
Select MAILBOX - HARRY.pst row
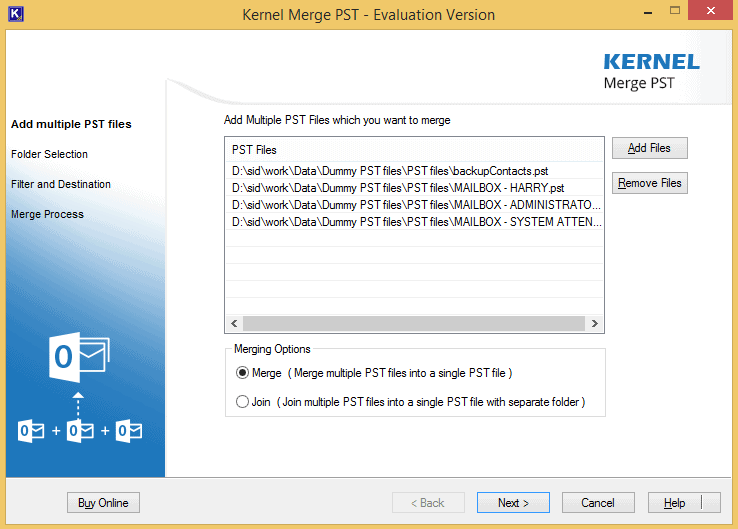[414, 188]
